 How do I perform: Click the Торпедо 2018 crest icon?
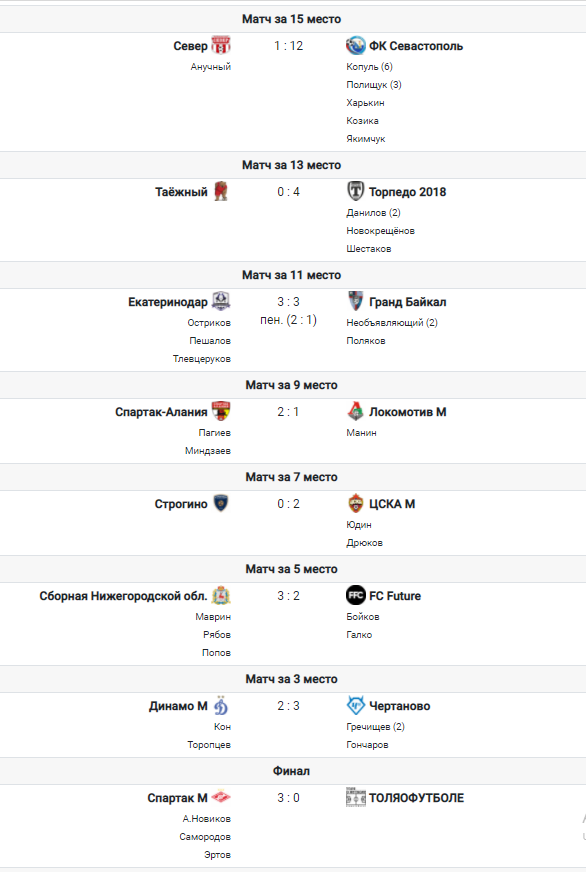[355, 191]
